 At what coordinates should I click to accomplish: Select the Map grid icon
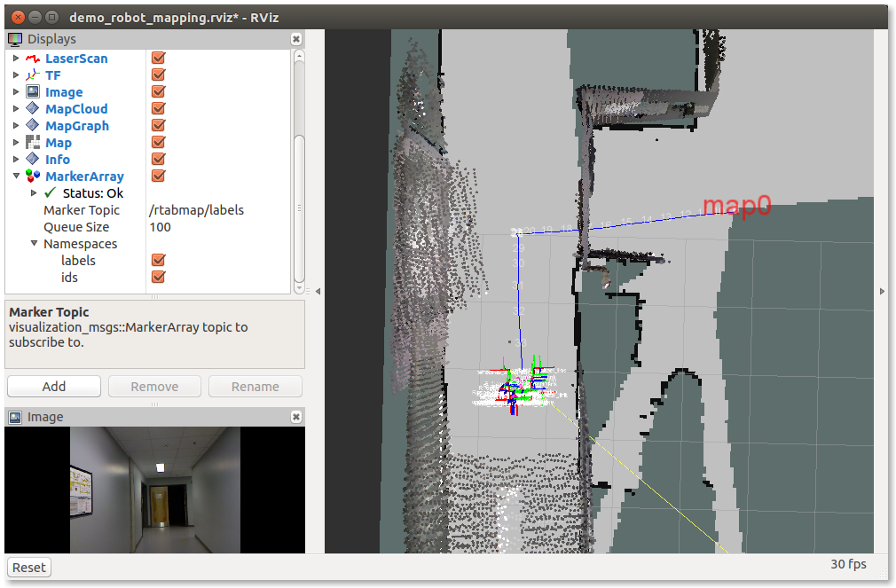(33, 143)
